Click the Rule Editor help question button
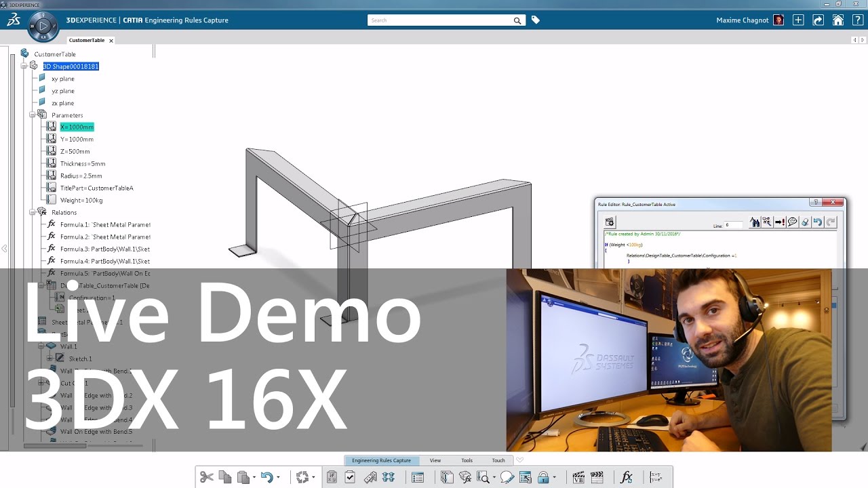 tap(816, 202)
